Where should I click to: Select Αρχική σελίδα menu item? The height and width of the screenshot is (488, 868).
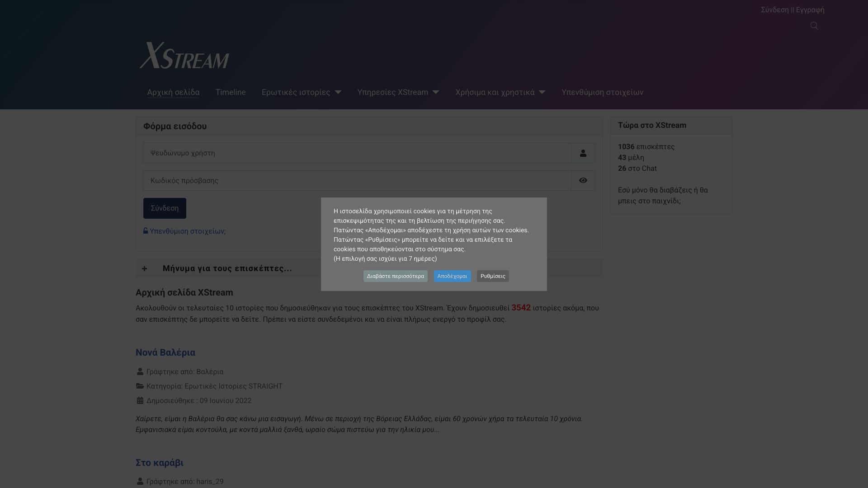[173, 92]
